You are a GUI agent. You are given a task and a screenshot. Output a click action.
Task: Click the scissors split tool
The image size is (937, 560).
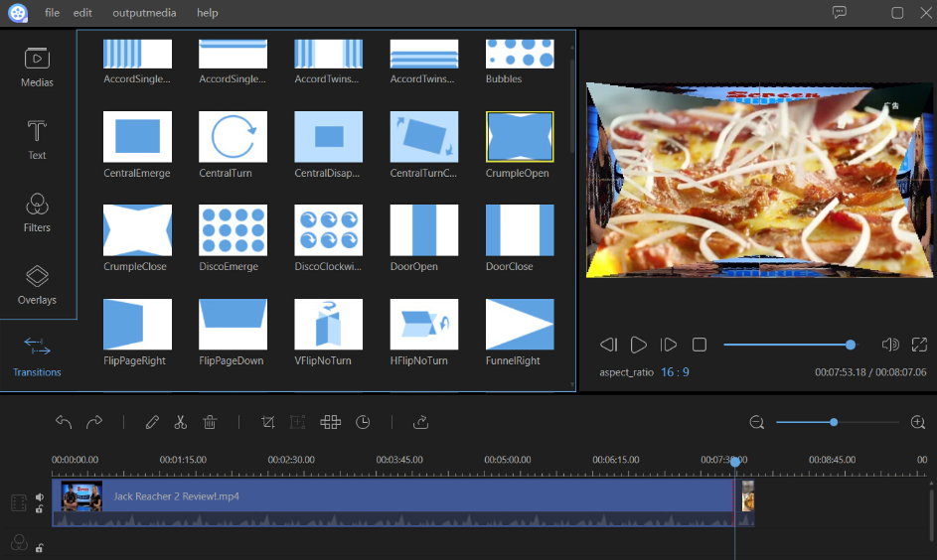[180, 422]
